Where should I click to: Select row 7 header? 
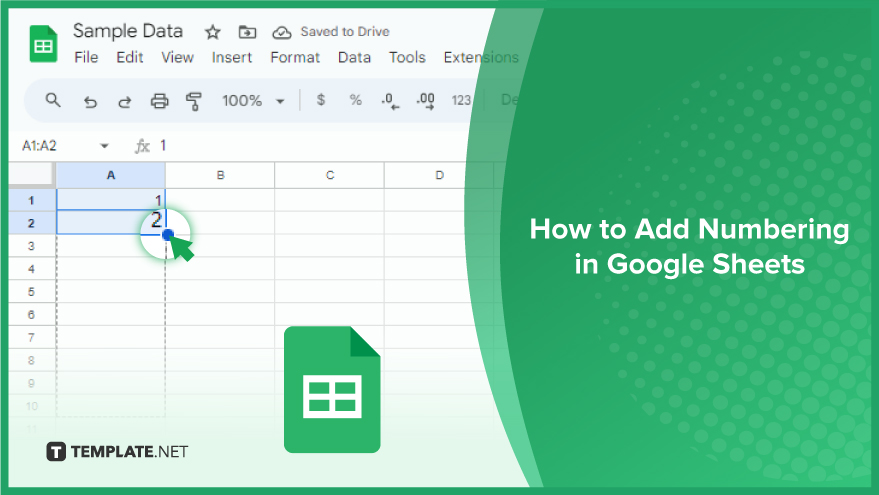point(31,337)
